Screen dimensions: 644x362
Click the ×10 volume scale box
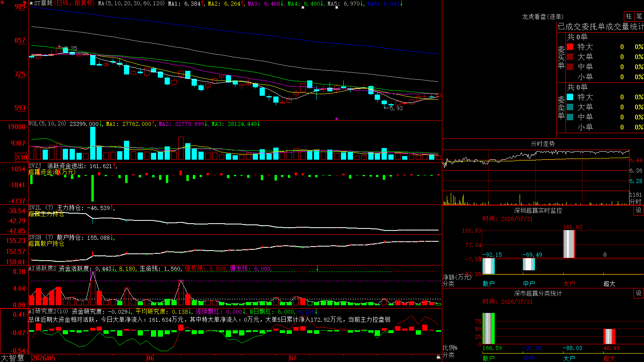pyautogui.click(x=21, y=157)
